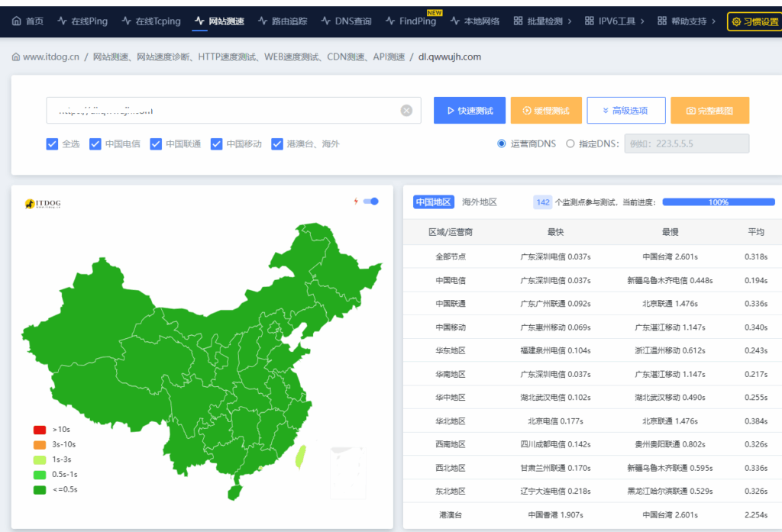
Task: Clear the URL input using the x icon
Action: click(x=406, y=110)
